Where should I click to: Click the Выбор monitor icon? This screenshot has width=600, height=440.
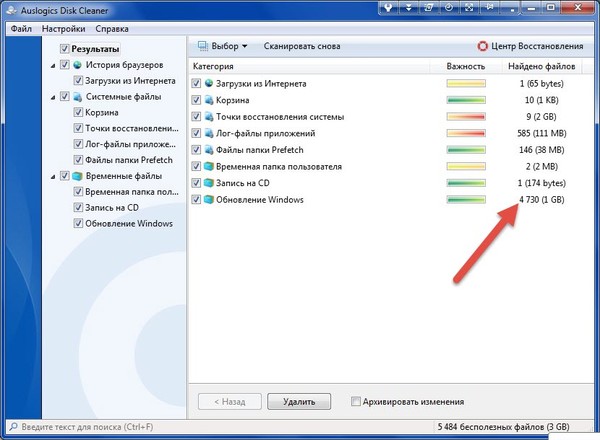tap(202, 46)
